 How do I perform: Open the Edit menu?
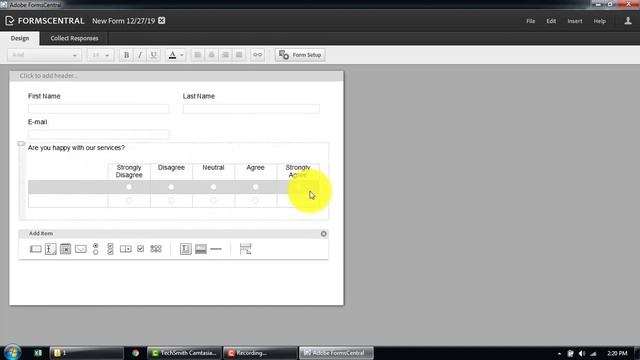click(x=551, y=21)
